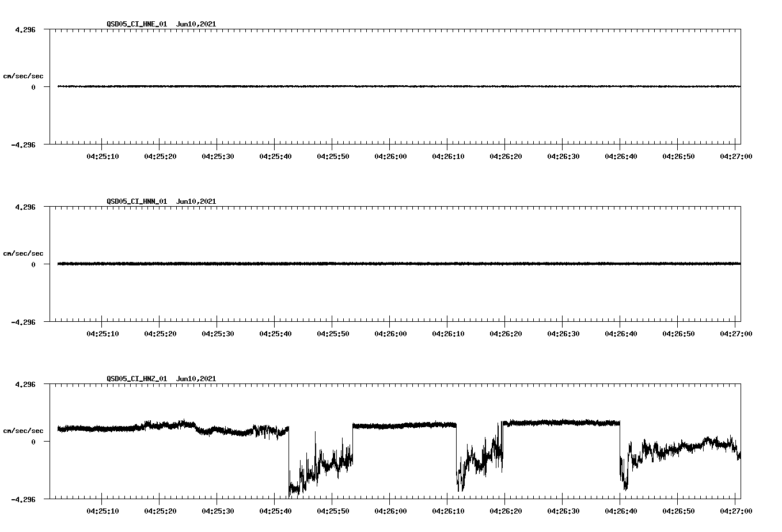Click 04:25:10 time label under HNE plot
The width and height of the screenshot is (782, 532).
tap(103, 156)
